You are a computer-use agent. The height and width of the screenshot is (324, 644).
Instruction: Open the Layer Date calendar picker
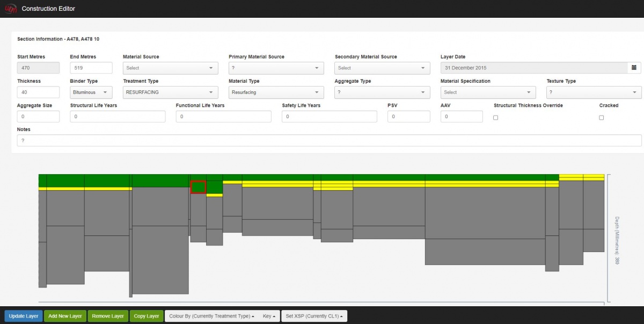coord(634,68)
